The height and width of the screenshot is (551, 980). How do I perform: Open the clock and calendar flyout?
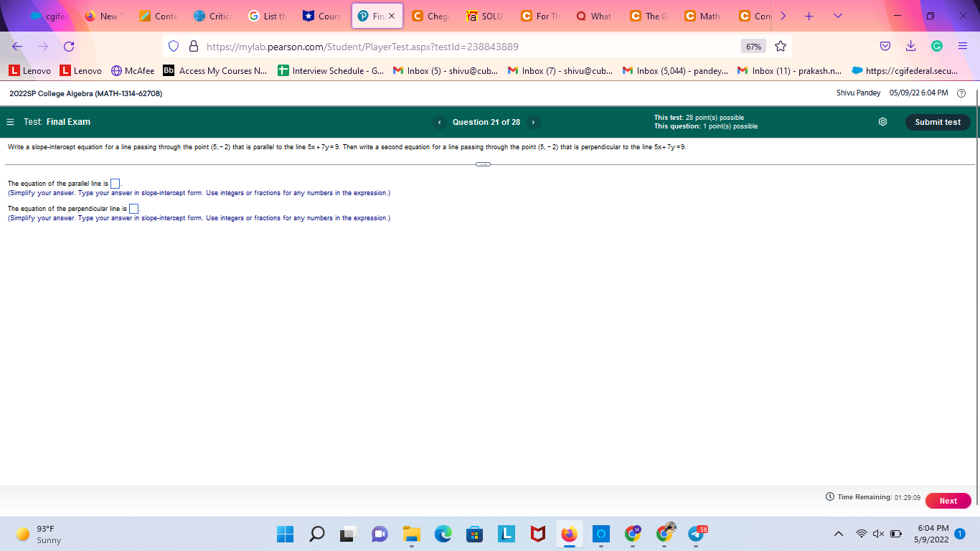(x=933, y=534)
